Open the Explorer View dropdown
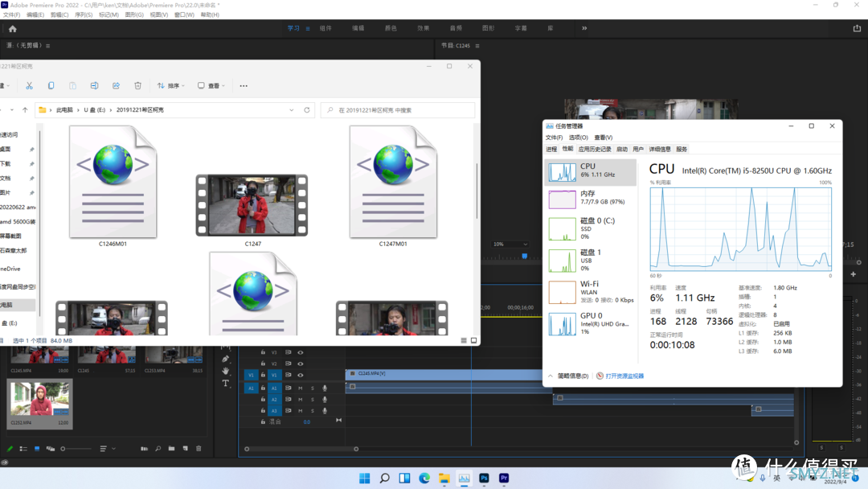The image size is (868, 489). click(x=211, y=86)
